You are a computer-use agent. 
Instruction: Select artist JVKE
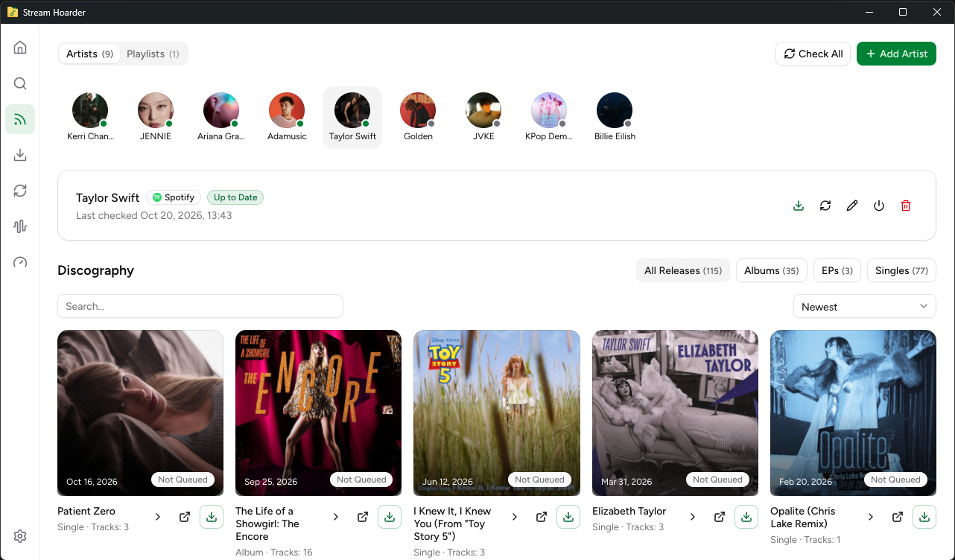[x=483, y=117]
